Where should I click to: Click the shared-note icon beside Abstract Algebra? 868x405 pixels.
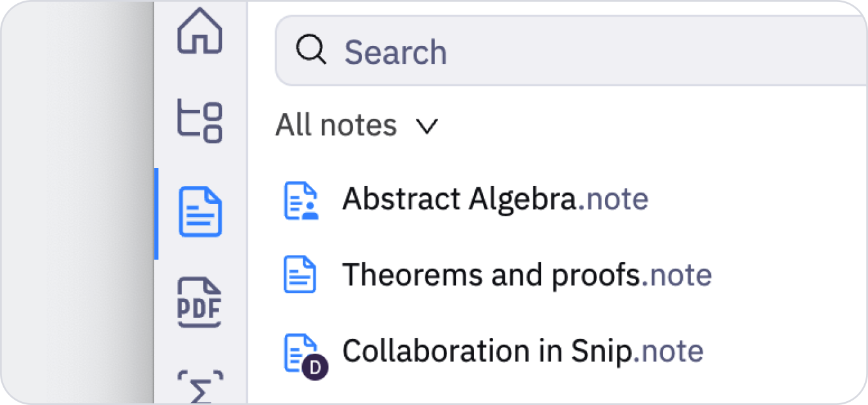[301, 199]
